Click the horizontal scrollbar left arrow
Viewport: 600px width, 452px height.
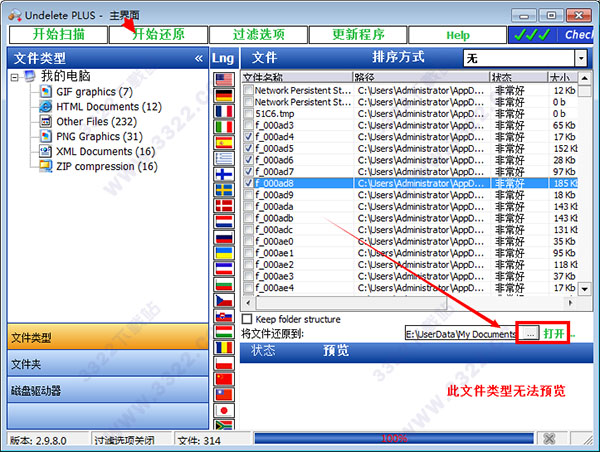click(249, 303)
